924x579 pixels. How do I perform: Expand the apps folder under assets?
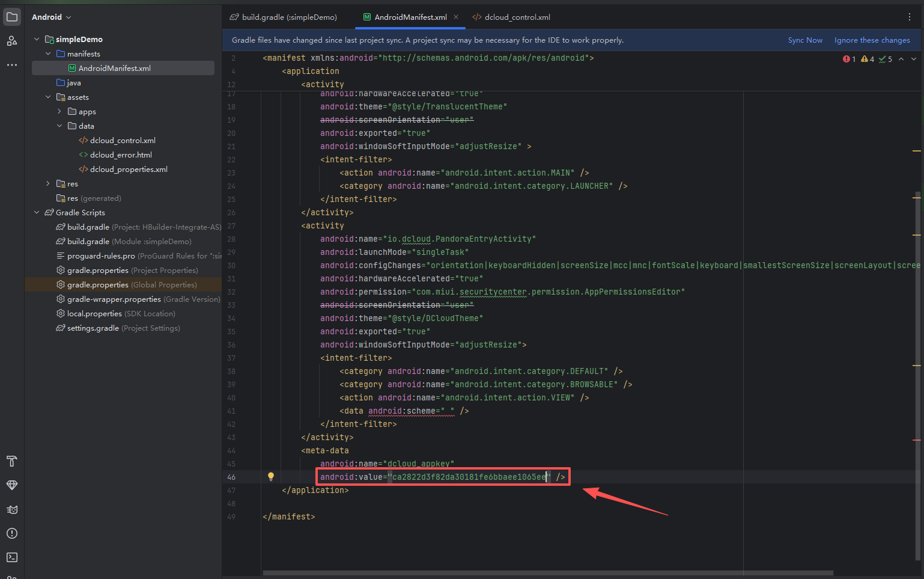59,112
